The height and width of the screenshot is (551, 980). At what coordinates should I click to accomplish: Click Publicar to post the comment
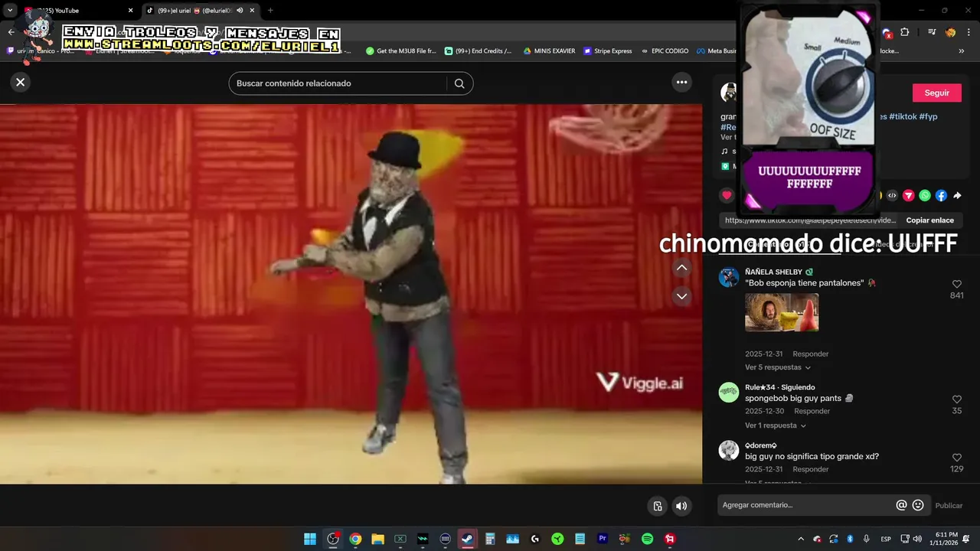pos(949,506)
